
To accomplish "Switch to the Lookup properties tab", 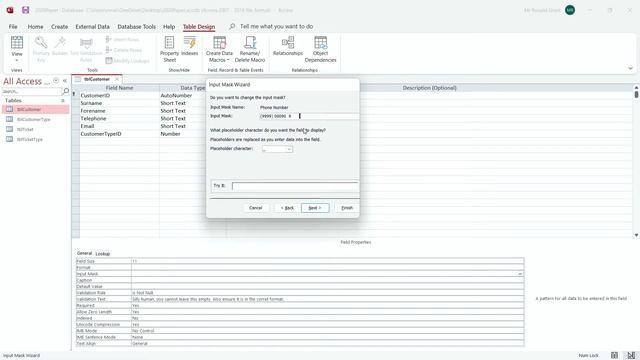I will [103, 253].
